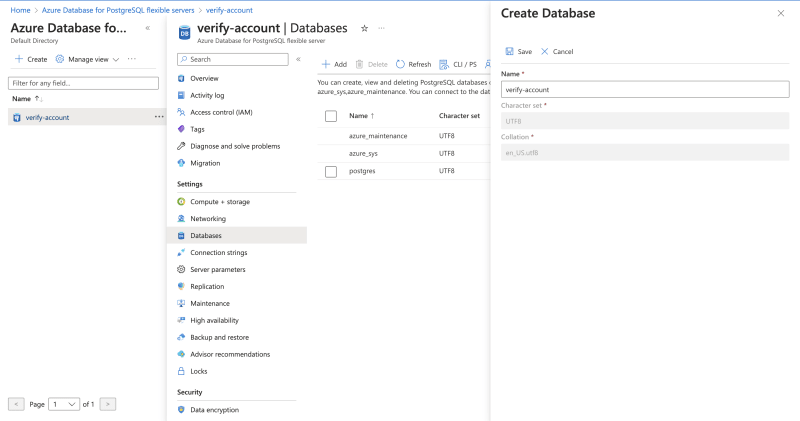The height and width of the screenshot is (421, 800).
Task: Open the page number dropdown
Action: pos(64,404)
